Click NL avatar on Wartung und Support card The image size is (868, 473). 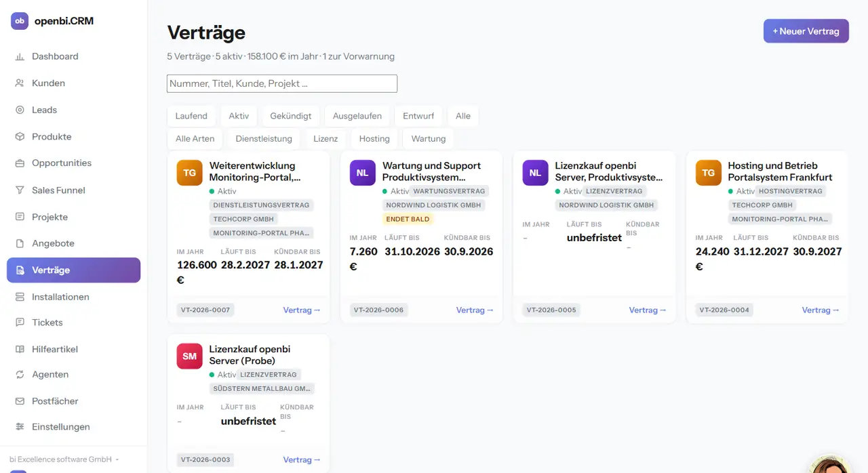click(x=363, y=173)
